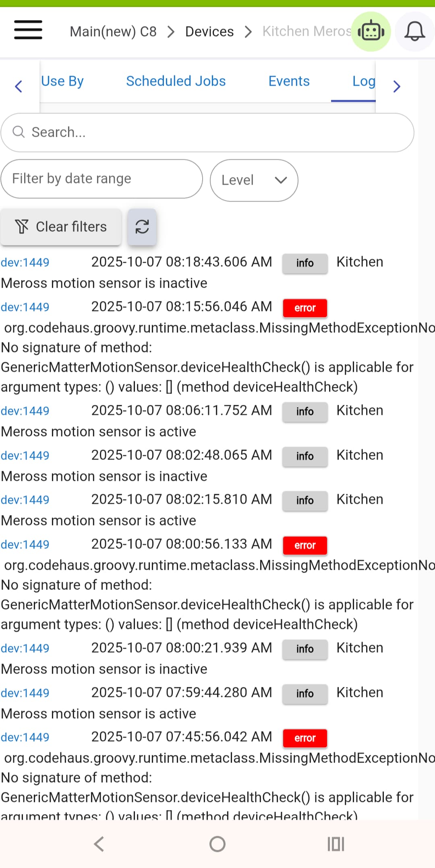This screenshot has height=868, width=435.
Task: Open dev:1449 link at 08:18:43.606 AM
Action: pos(25,262)
